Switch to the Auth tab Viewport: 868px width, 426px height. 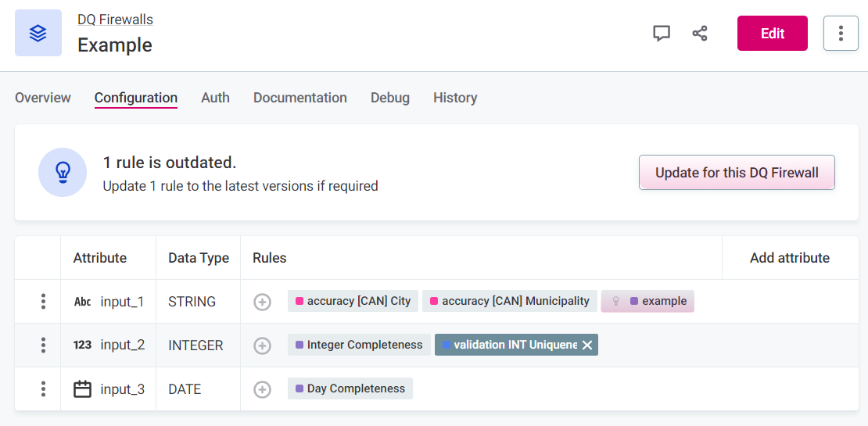pos(215,98)
